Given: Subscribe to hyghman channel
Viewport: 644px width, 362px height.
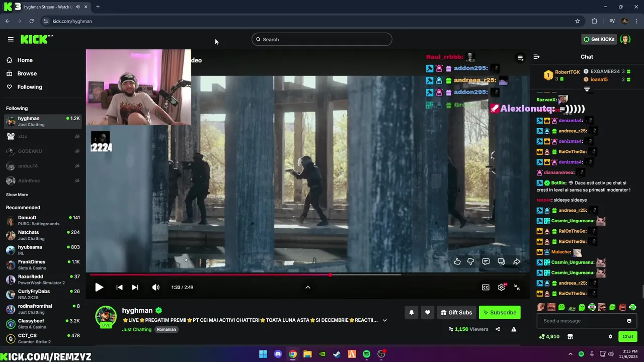Looking at the screenshot, I should tap(500, 312).
